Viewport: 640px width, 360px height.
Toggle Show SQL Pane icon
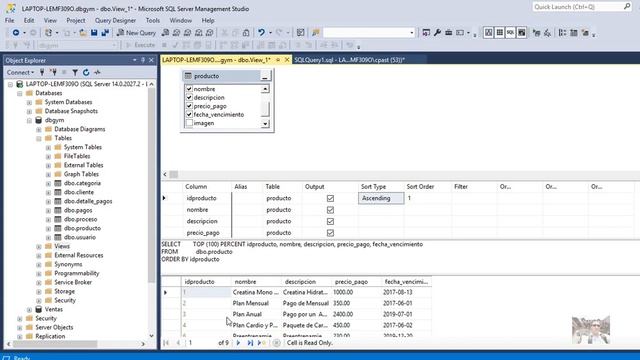click(x=510, y=33)
